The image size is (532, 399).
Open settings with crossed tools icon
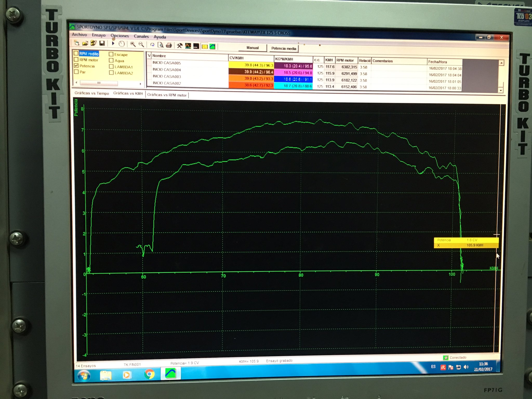pos(179,45)
